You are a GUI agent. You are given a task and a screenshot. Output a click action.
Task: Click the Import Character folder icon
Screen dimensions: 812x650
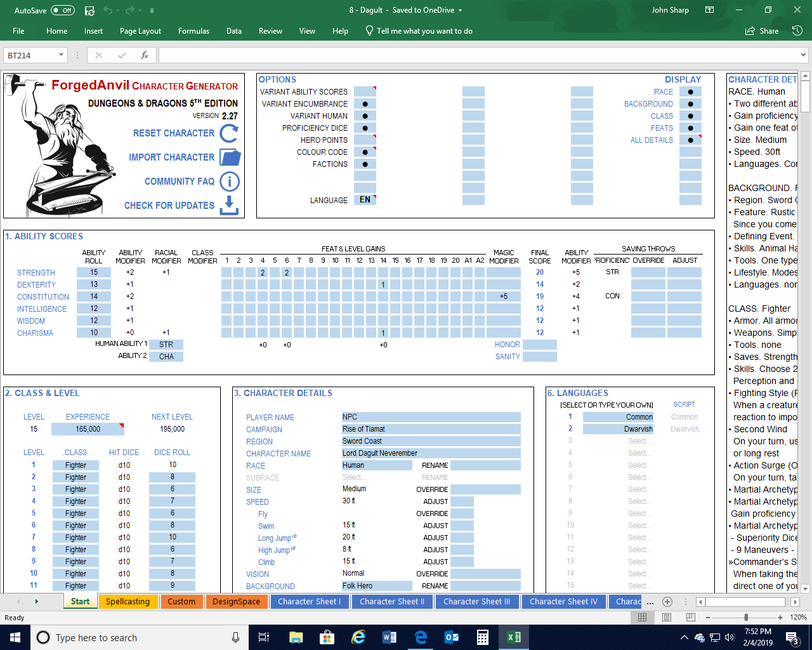point(230,157)
